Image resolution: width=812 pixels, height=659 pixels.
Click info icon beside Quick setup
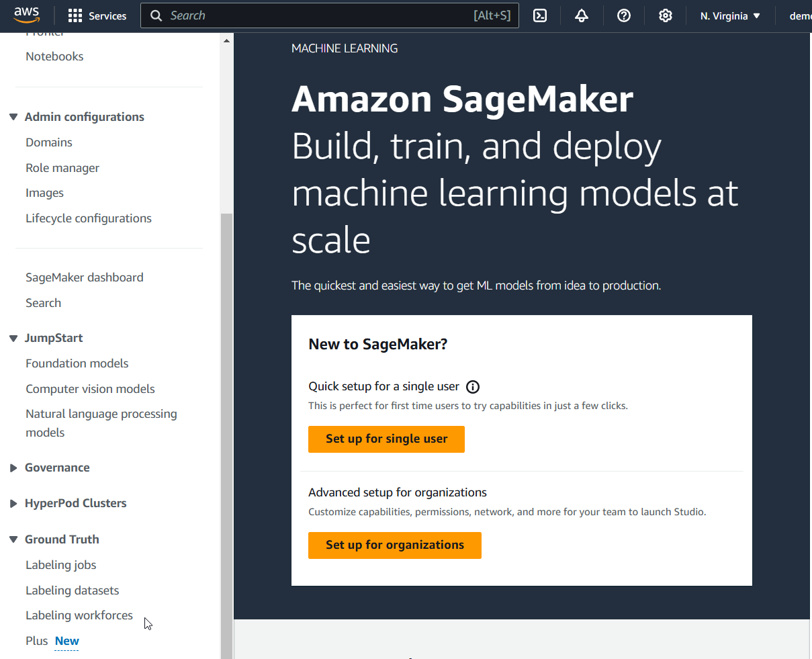(473, 387)
